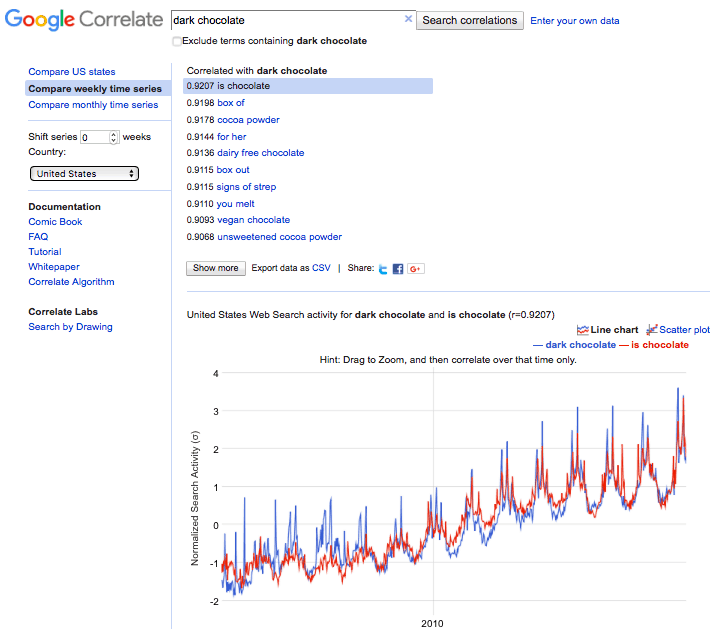
Task: Clear the search box with the X icon
Action: (x=408, y=19)
